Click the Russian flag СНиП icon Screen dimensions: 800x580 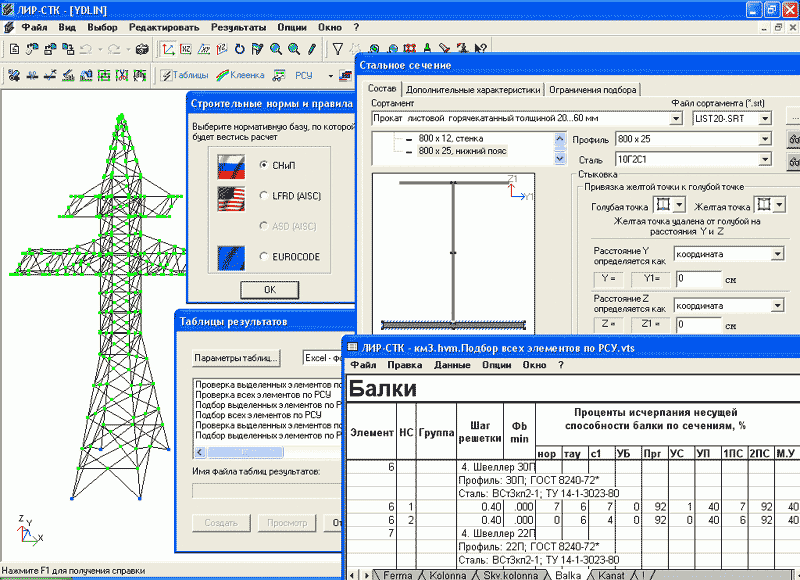coord(232,165)
